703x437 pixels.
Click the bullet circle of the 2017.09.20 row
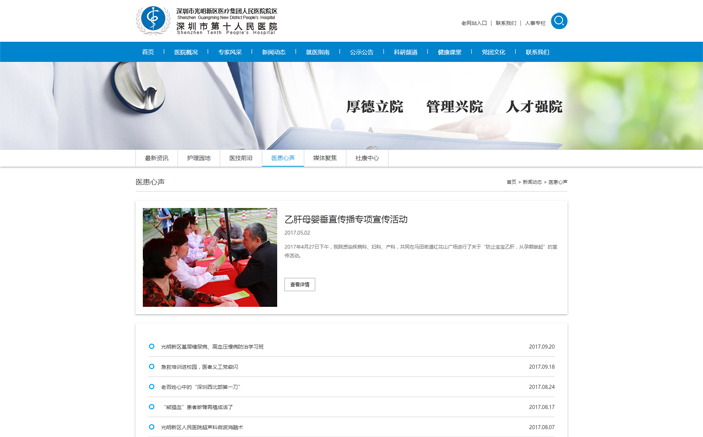(x=152, y=346)
